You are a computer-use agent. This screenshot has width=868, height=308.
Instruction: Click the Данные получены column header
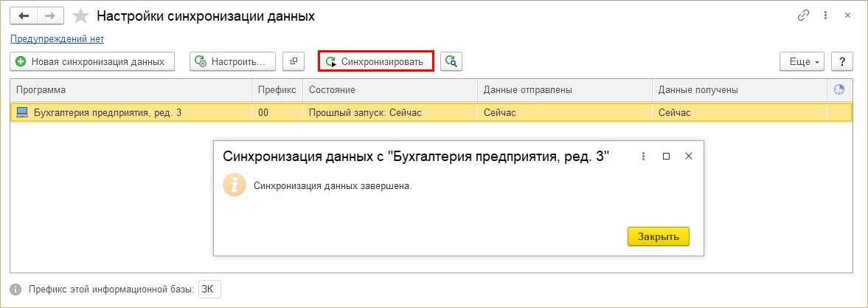click(740, 90)
